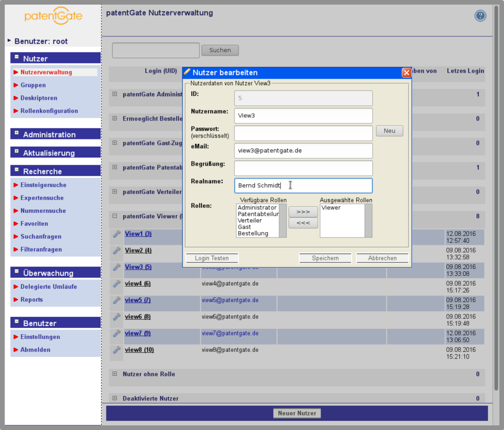This screenshot has height=430, width=504.
Task: Collapse the Benutzer sidebar section
Action: point(17,321)
